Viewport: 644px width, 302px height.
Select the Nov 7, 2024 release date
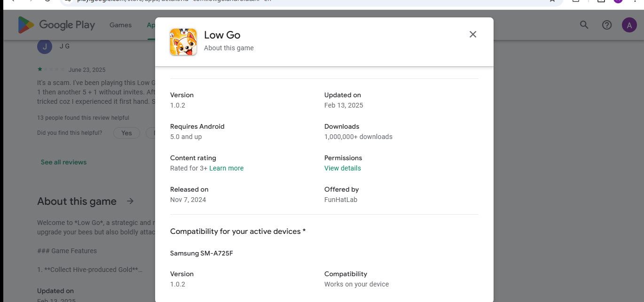point(188,200)
